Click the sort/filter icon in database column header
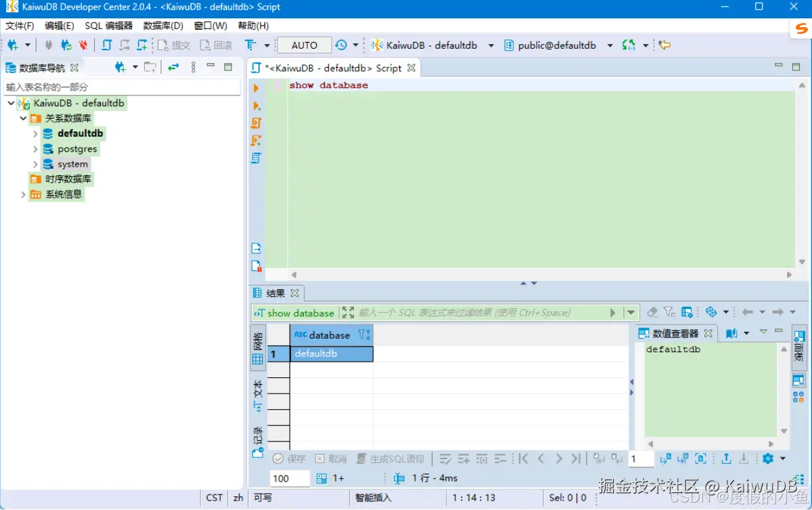812x510 pixels. [364, 335]
